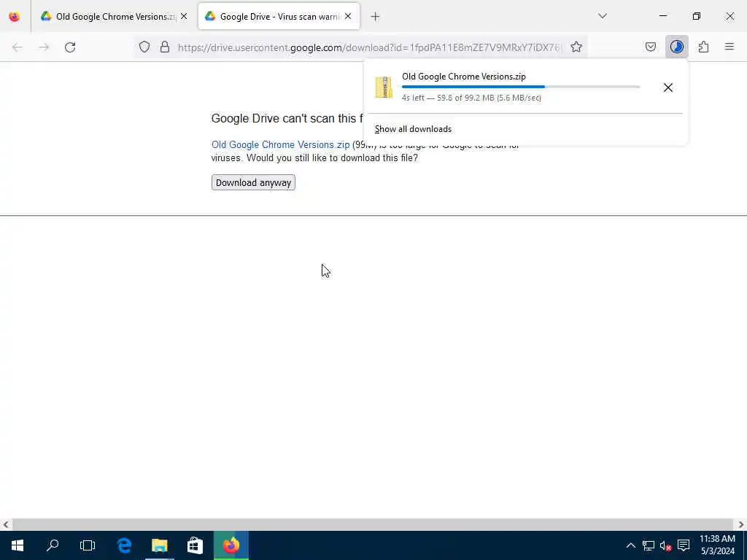
Task: Click the muted volume tray icon
Action: [x=665, y=545]
